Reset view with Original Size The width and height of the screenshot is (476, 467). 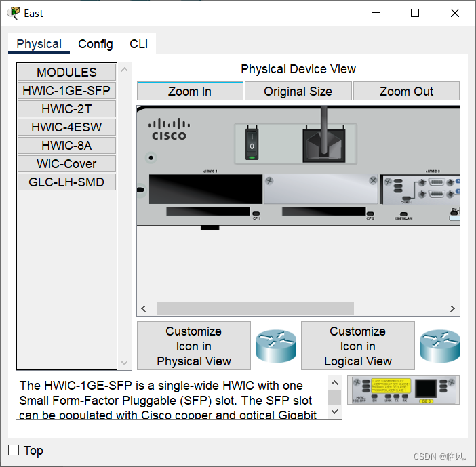pyautogui.click(x=298, y=91)
